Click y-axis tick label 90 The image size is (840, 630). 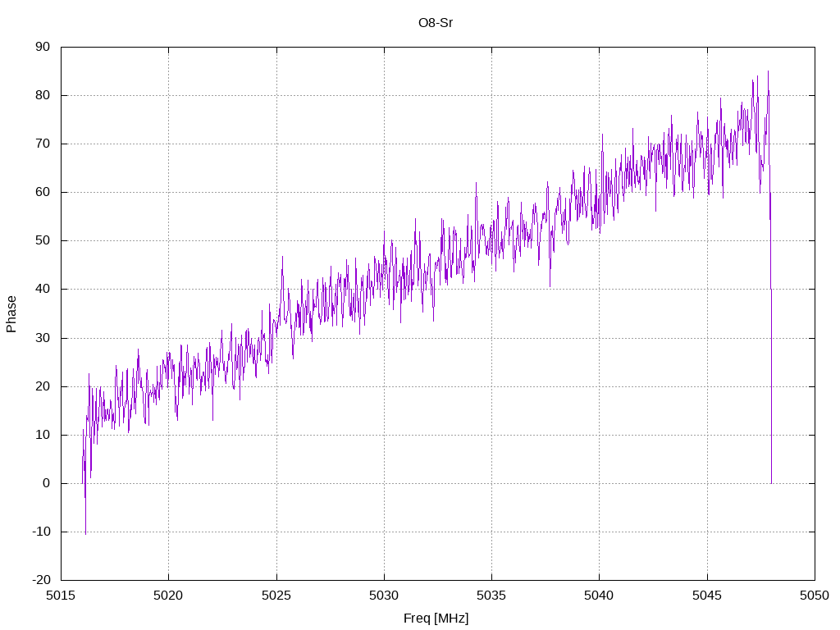click(43, 47)
